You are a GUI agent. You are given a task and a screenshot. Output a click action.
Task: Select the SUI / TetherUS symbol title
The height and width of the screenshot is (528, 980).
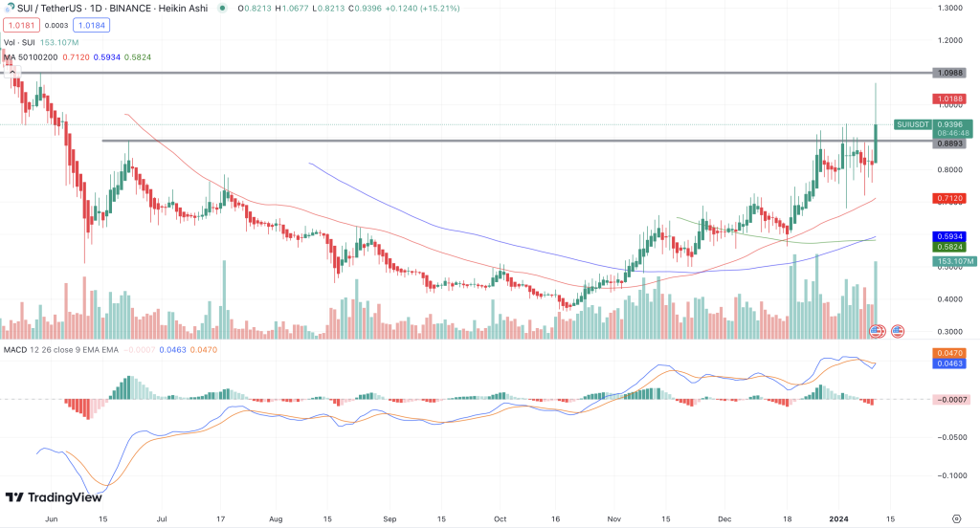(59, 9)
